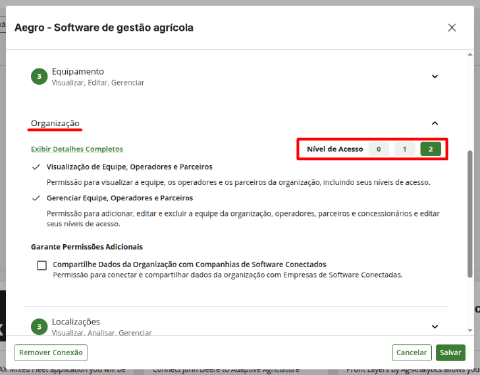
Task: Click scrollbar up arrow in dialog
Action: [x=470, y=54]
